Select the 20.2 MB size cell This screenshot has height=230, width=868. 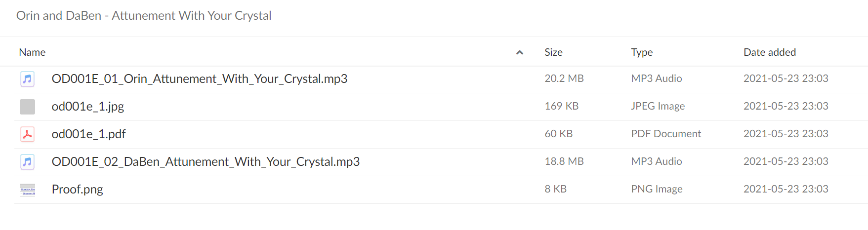pyautogui.click(x=564, y=78)
